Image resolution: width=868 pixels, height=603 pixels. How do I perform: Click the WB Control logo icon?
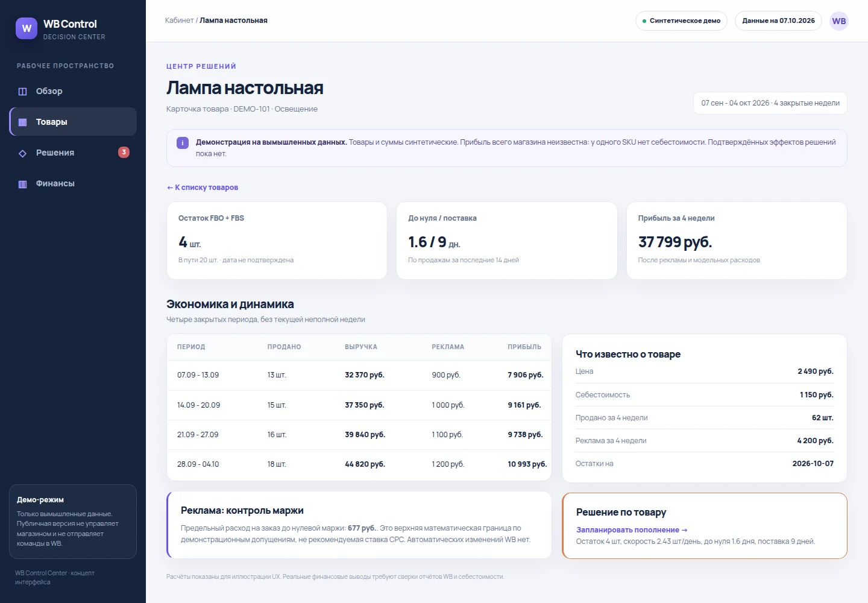(27, 28)
